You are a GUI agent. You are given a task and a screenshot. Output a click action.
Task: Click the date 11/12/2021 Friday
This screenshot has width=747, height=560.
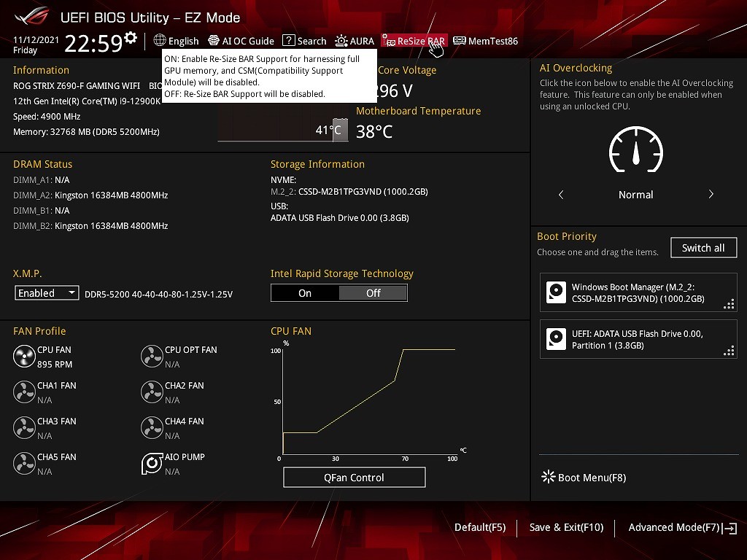click(x=36, y=44)
